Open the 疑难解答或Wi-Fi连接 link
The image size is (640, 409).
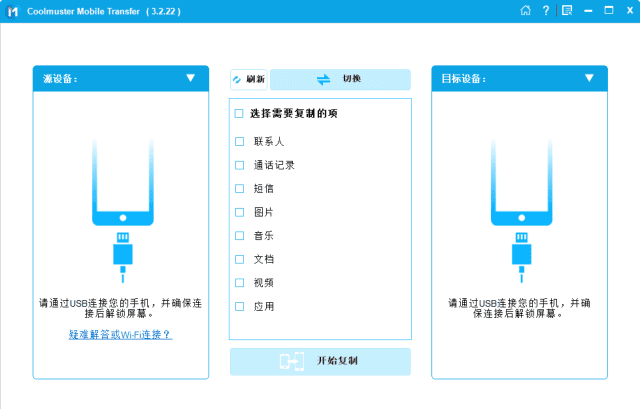(x=120, y=335)
